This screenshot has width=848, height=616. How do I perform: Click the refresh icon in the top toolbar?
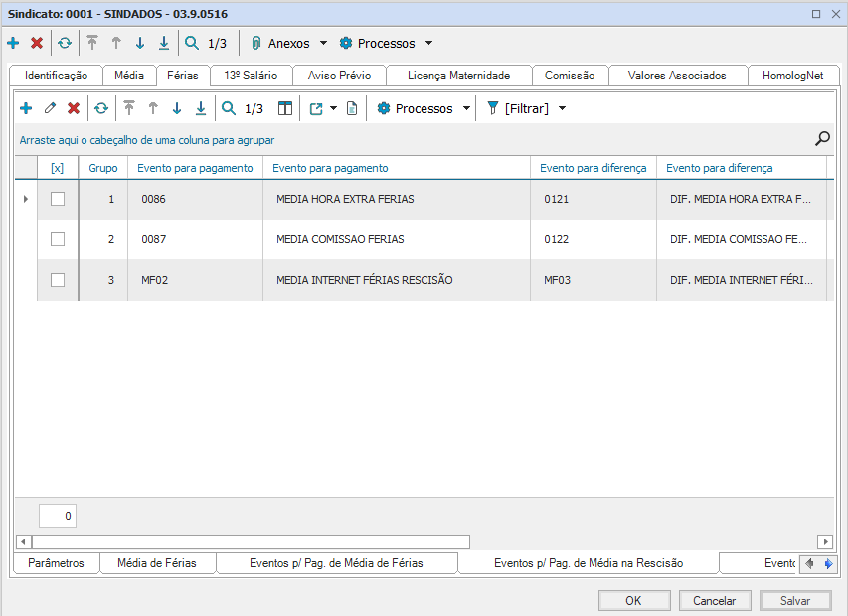65,44
